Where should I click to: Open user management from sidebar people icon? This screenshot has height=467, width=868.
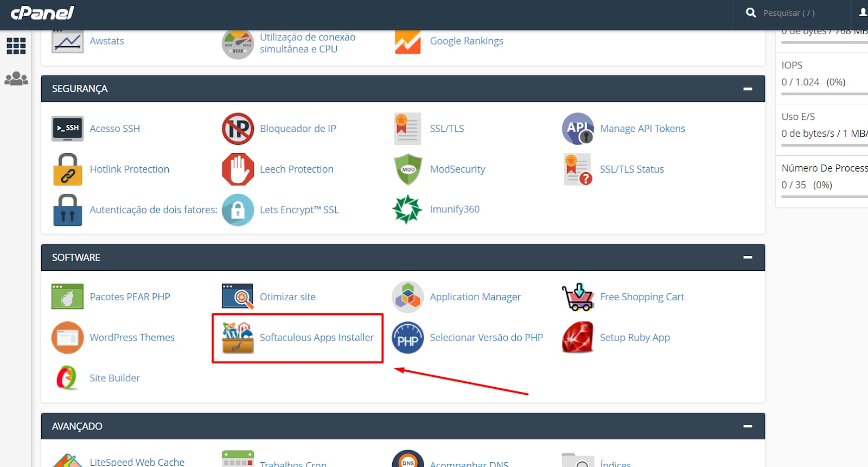point(16,79)
